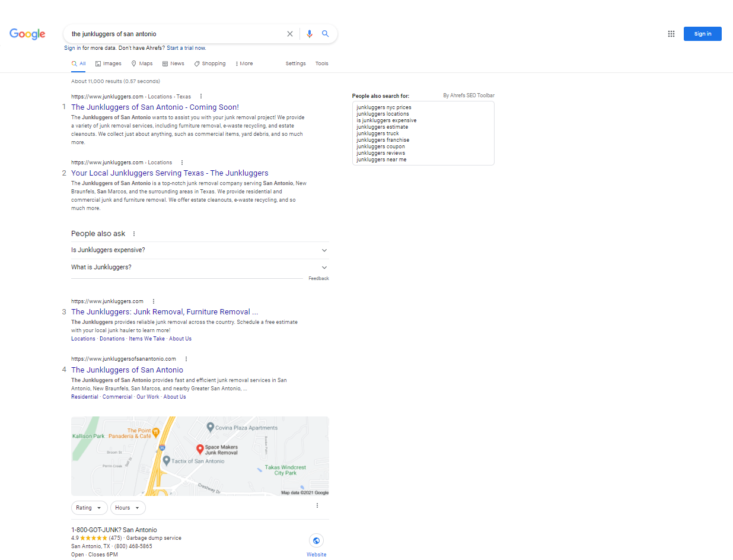This screenshot has width=733, height=560.
Task: Open the local results map
Action: (x=200, y=456)
